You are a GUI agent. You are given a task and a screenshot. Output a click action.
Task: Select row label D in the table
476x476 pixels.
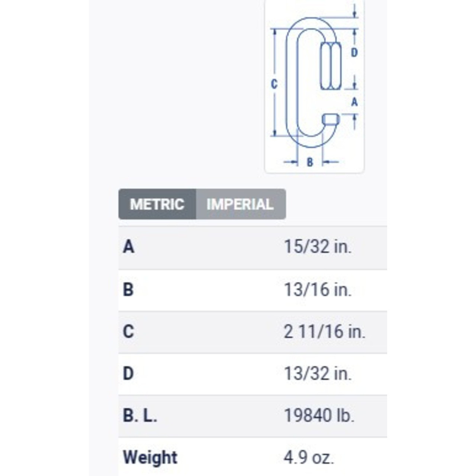point(128,373)
